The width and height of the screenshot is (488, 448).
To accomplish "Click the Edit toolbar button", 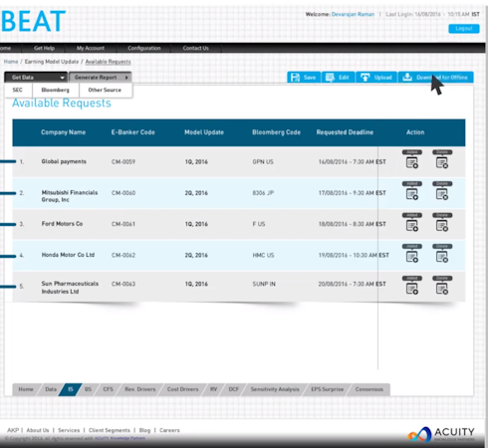I will (x=339, y=78).
